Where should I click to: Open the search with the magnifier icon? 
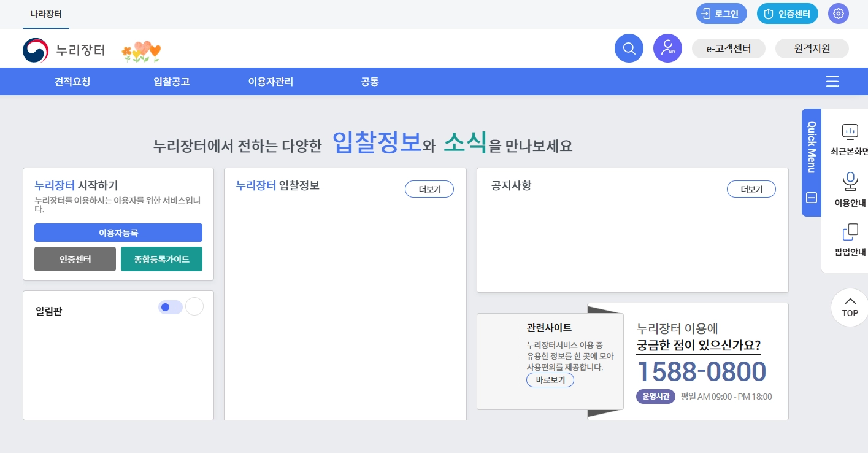pos(629,48)
